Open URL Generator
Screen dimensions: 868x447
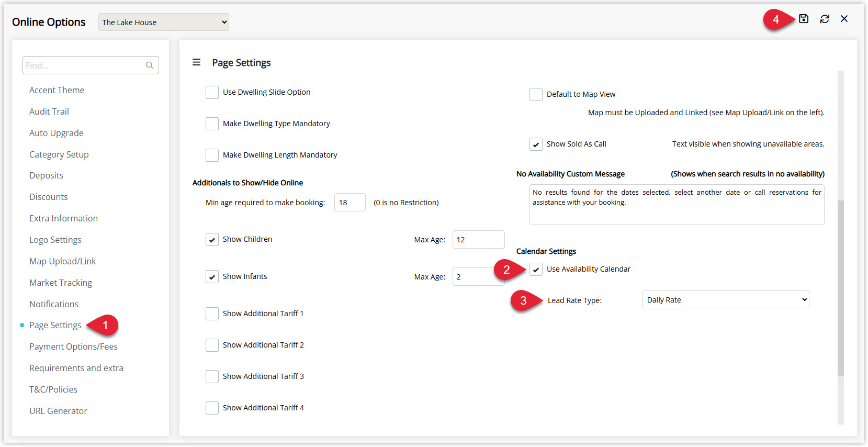58,411
